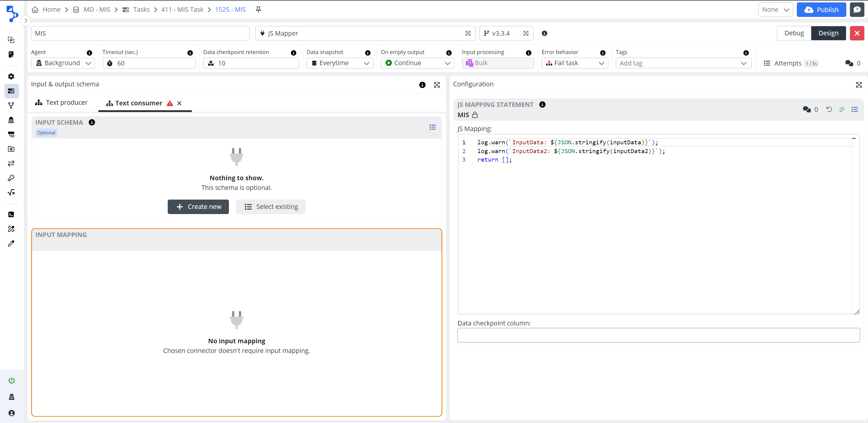
Task: Open the Data snapshot Everytime dropdown
Action: click(x=340, y=63)
